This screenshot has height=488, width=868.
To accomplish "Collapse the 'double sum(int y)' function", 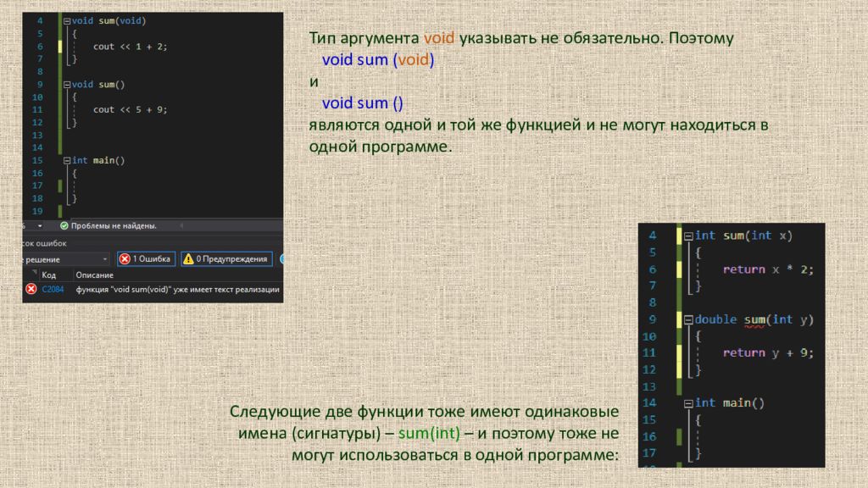I will (x=688, y=319).
